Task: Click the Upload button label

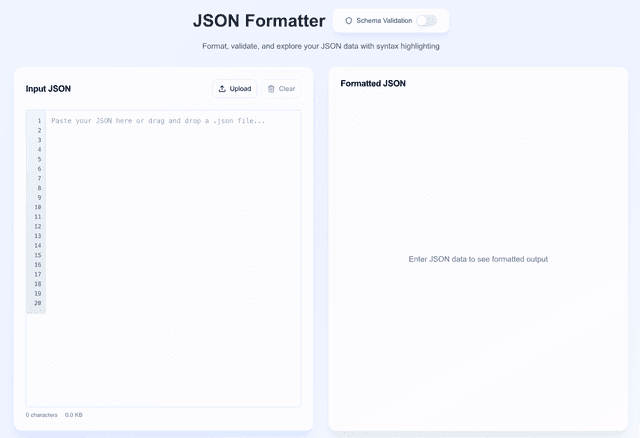Action: pyautogui.click(x=240, y=89)
